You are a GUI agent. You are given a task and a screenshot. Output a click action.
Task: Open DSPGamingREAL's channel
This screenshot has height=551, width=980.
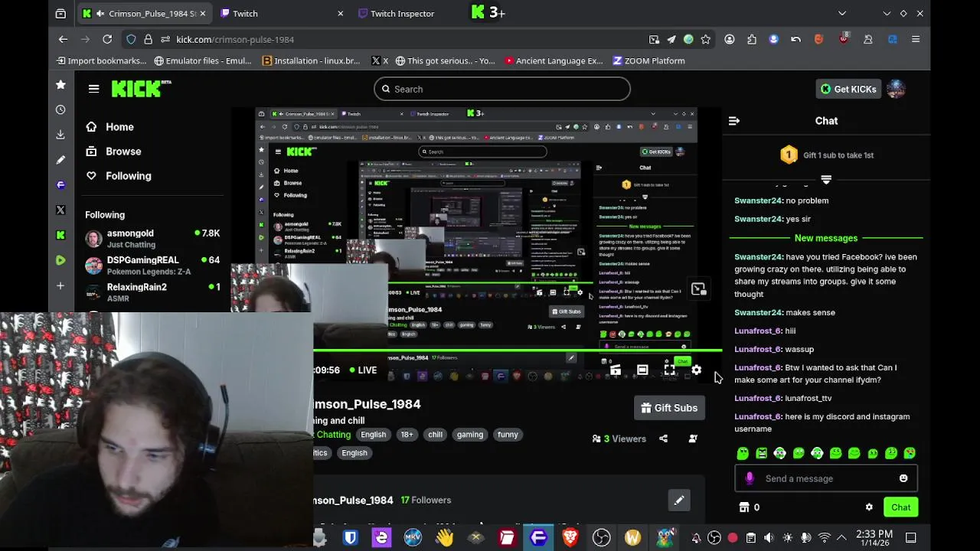click(x=152, y=266)
